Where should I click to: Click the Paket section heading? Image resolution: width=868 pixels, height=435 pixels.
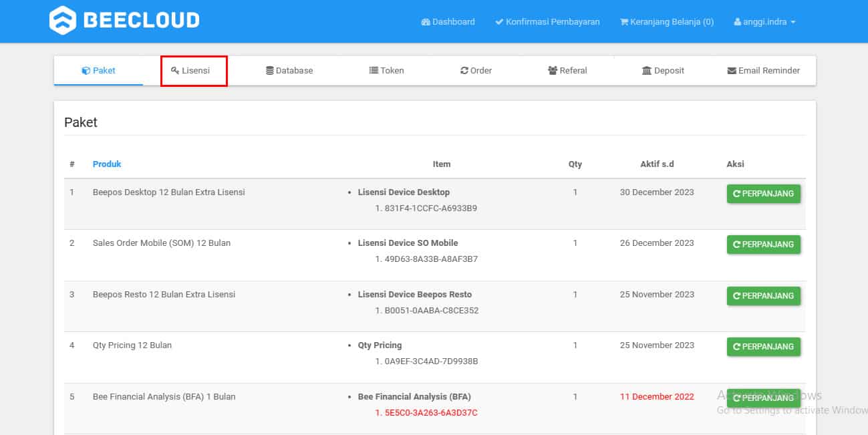[x=81, y=122]
